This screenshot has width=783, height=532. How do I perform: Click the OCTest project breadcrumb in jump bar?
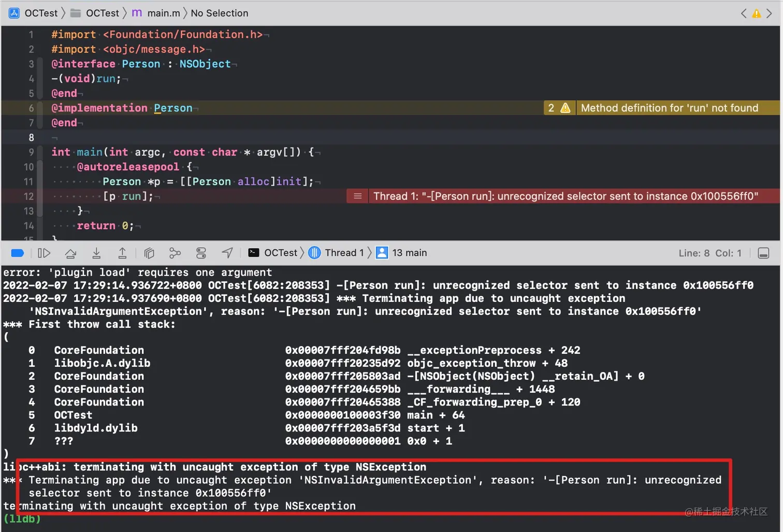(33, 13)
